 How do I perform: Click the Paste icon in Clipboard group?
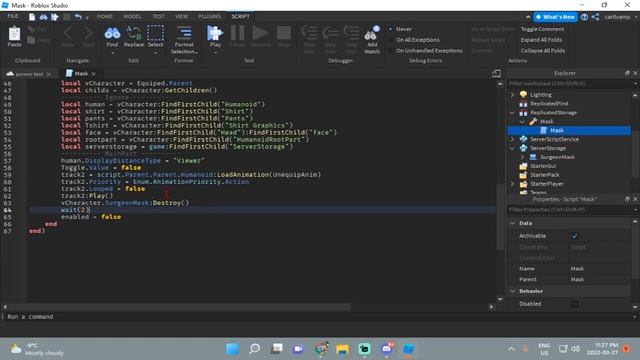pyautogui.click(x=15, y=35)
